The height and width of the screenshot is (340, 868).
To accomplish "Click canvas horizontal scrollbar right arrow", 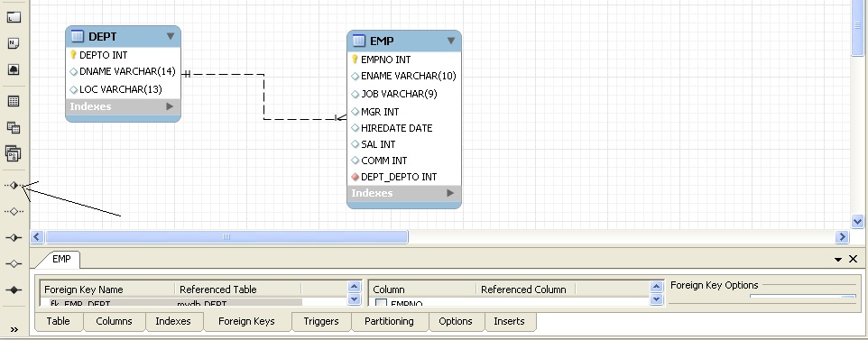I will tap(842, 237).
